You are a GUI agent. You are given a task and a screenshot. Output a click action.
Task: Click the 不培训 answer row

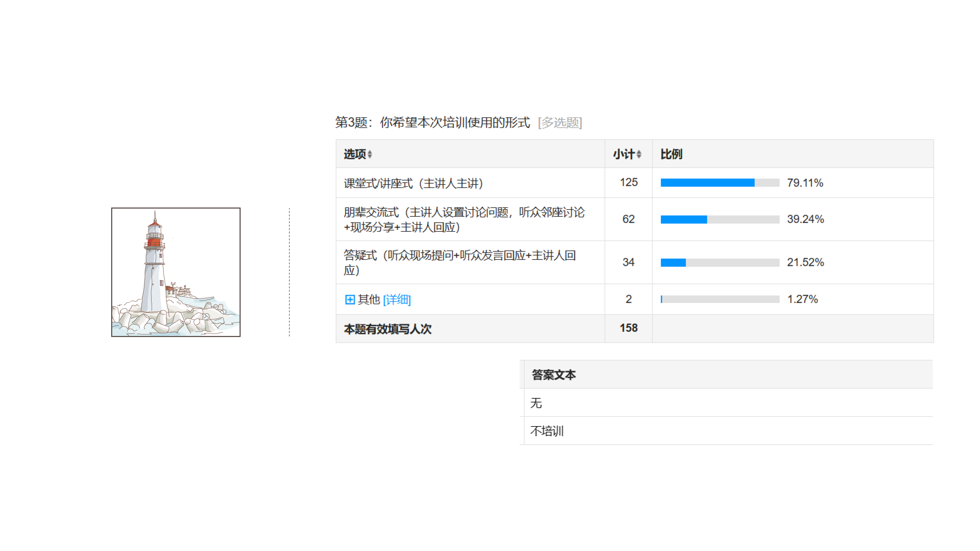[x=547, y=431]
